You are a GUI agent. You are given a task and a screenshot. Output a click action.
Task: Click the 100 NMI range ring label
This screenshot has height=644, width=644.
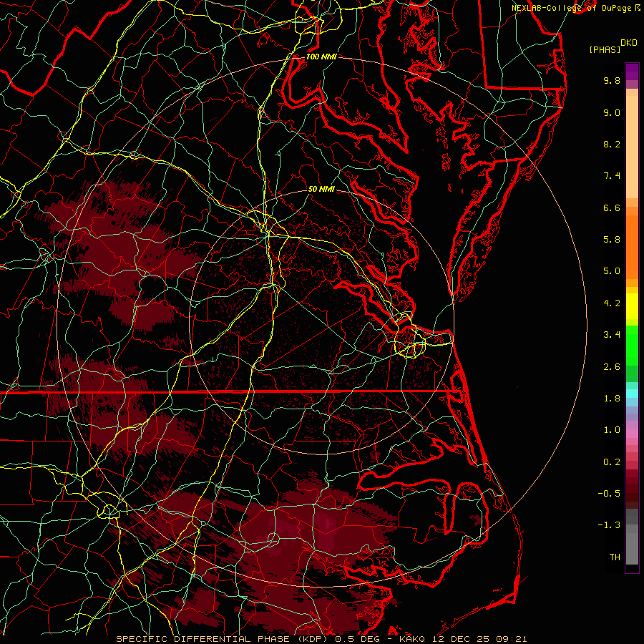coord(321,57)
